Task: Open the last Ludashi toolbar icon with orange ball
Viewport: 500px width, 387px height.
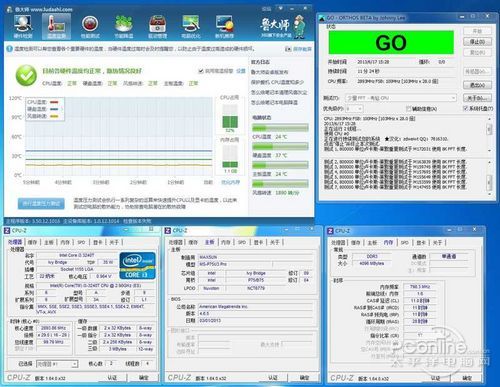Action: pos(225,26)
